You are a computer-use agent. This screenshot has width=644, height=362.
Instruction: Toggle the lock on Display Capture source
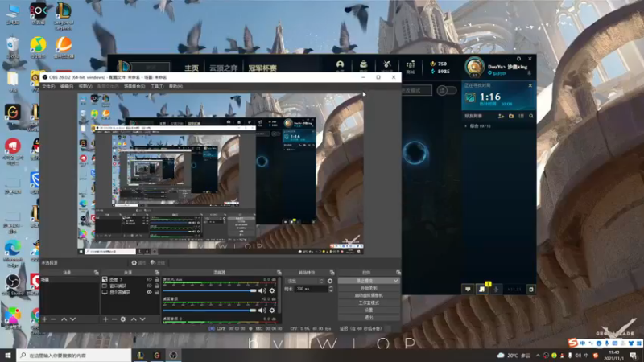(156, 292)
